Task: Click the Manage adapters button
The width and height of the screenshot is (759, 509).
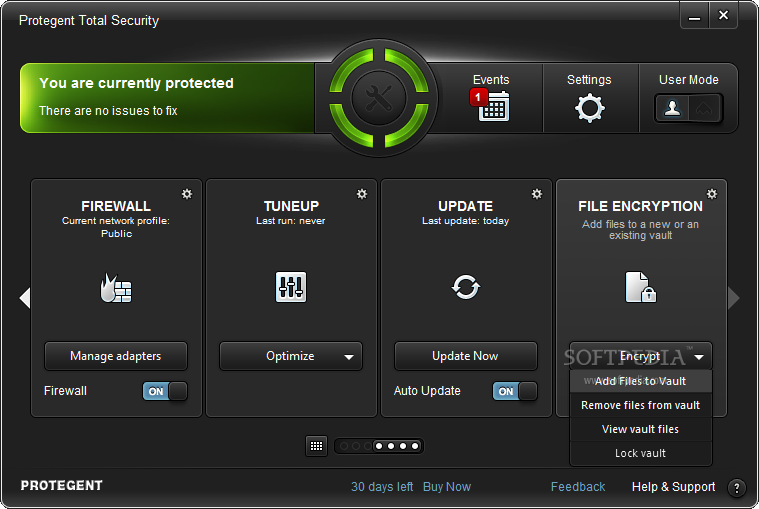Action: coord(116,356)
